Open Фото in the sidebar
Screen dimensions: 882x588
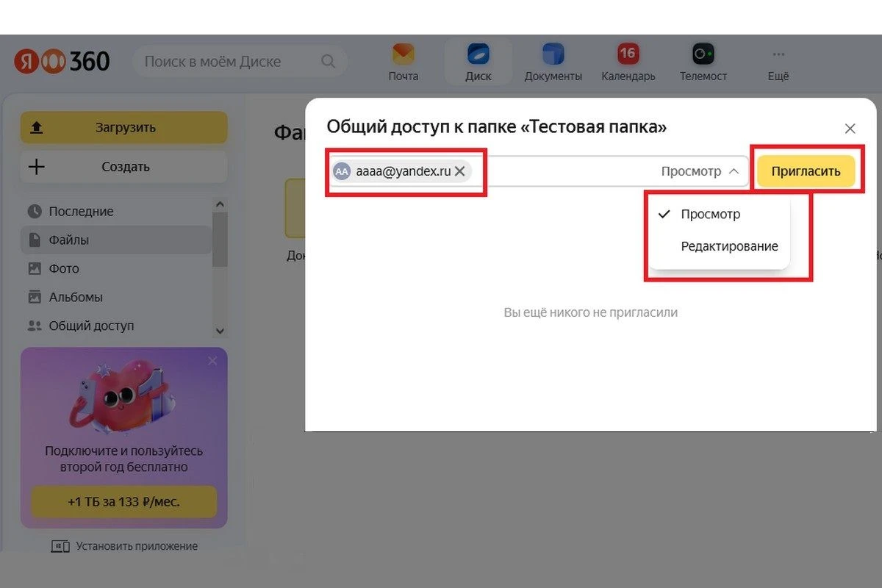point(116,268)
